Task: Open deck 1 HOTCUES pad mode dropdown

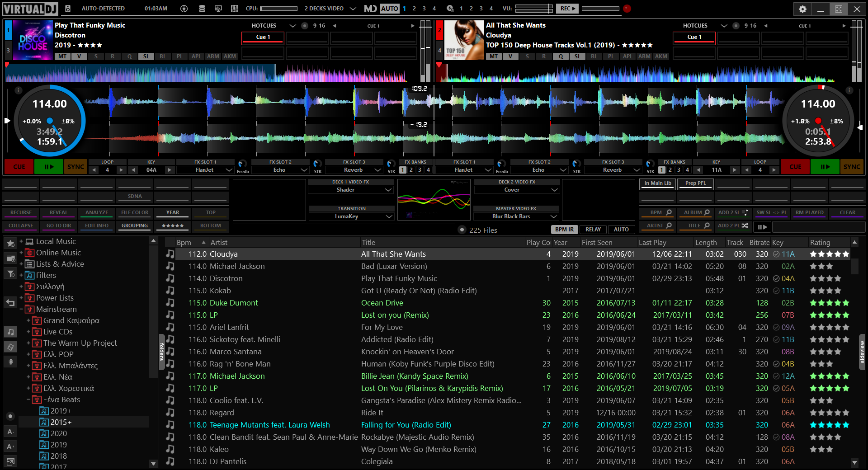Action: (x=292, y=26)
